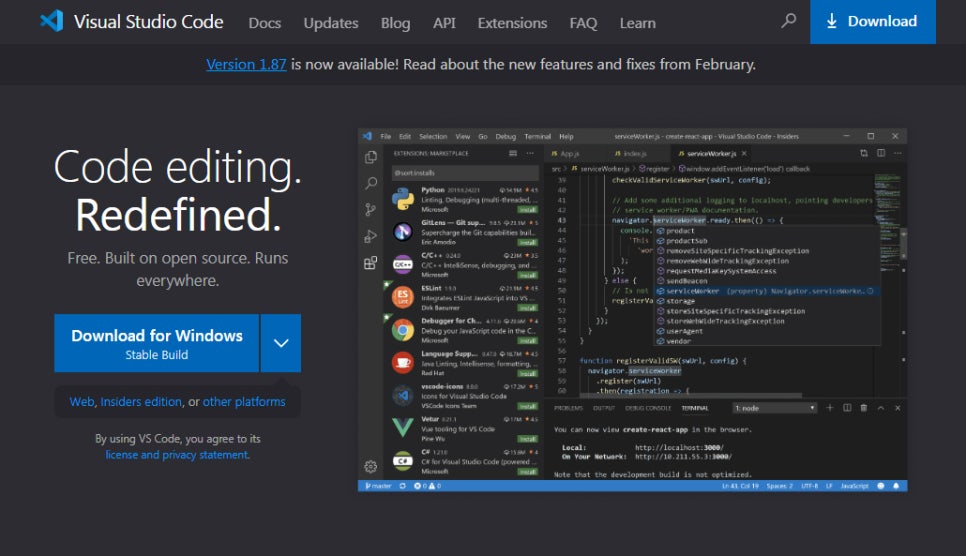Go to the Blog navigation item

pos(395,23)
